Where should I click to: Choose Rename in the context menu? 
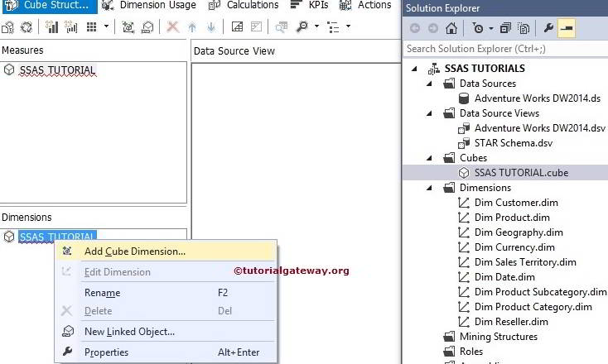166,293
